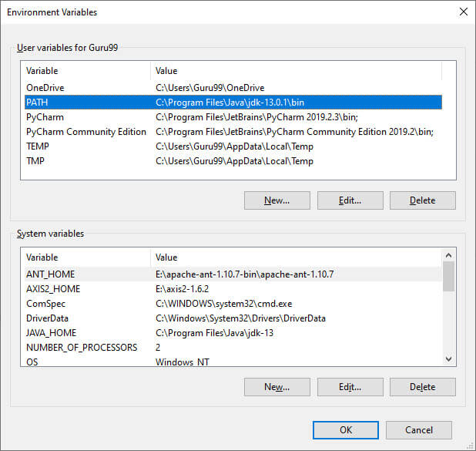Image resolution: width=476 pixels, height=451 pixels.
Task: Select the OS system variable
Action: tap(233, 362)
